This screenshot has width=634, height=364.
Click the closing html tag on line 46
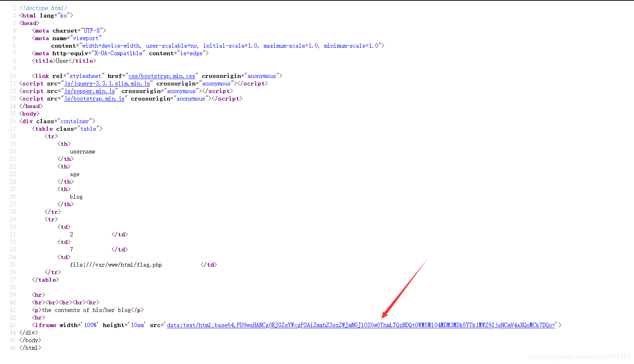click(30, 348)
